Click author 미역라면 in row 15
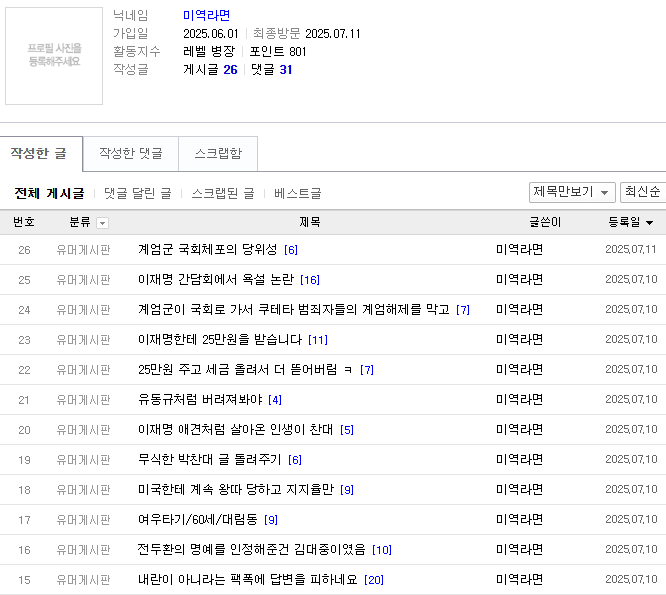This screenshot has width=666, height=595. tap(519, 580)
